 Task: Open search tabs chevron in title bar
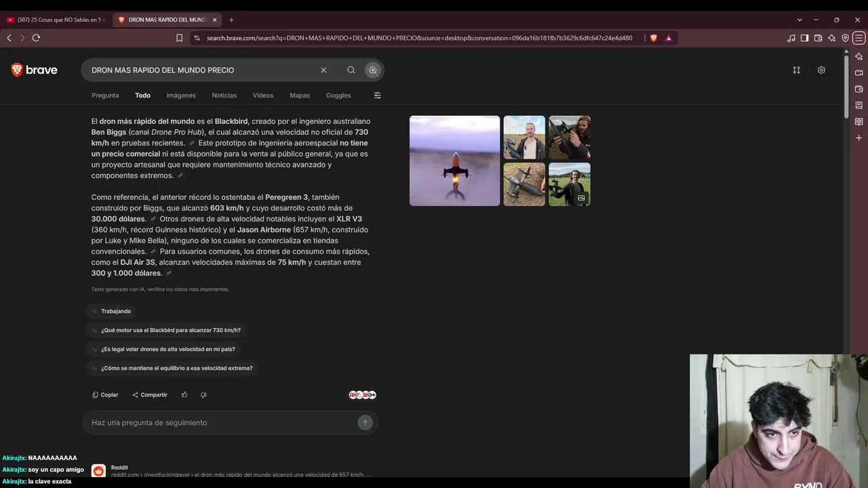800,20
